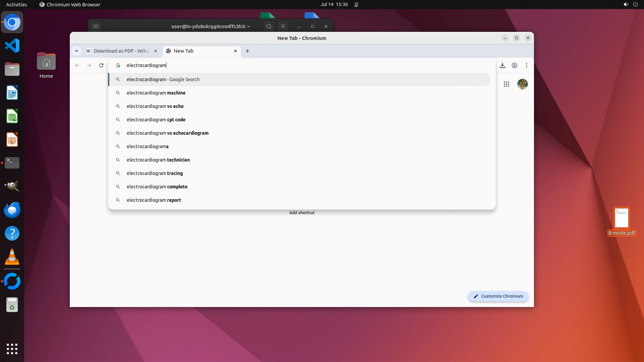Expand the tab search dropdown arrow
The height and width of the screenshot is (362, 644).
tap(76, 51)
